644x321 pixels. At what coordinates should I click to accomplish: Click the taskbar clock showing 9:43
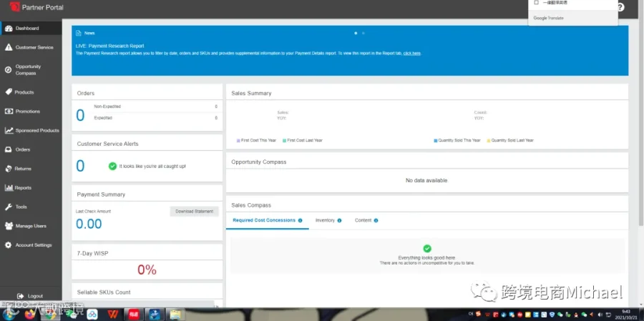coord(626,315)
